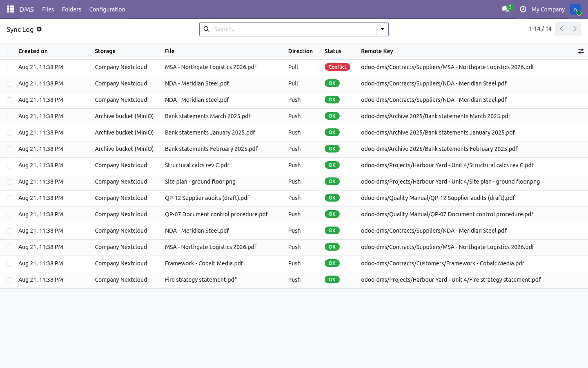
Task: Click Pull in Conflict MSA row
Action: pyautogui.click(x=293, y=67)
